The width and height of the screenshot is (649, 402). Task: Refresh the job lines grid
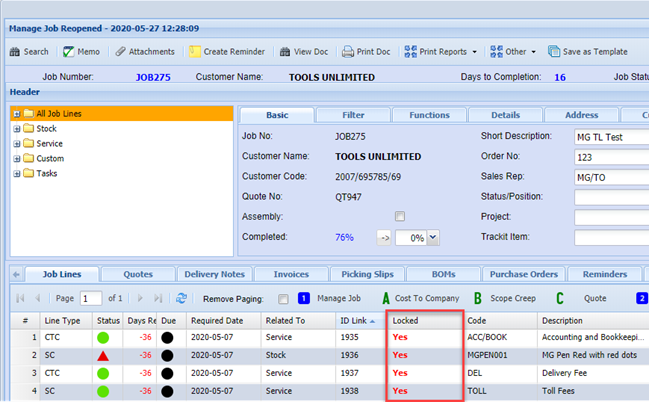181,298
